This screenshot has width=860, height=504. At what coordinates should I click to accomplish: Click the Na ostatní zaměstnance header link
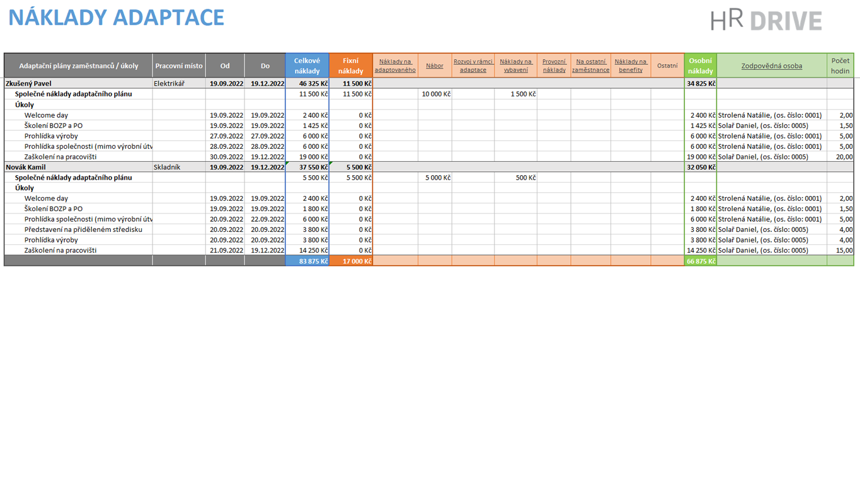pyautogui.click(x=590, y=66)
